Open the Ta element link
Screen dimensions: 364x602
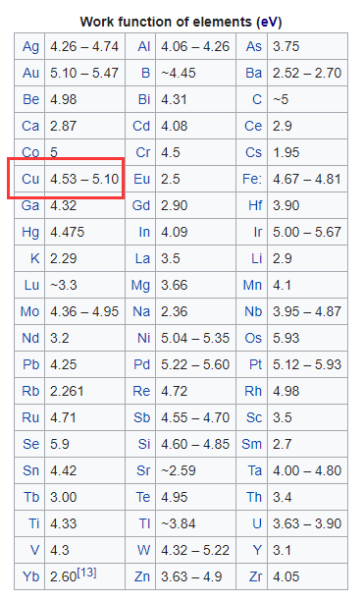[x=255, y=470]
